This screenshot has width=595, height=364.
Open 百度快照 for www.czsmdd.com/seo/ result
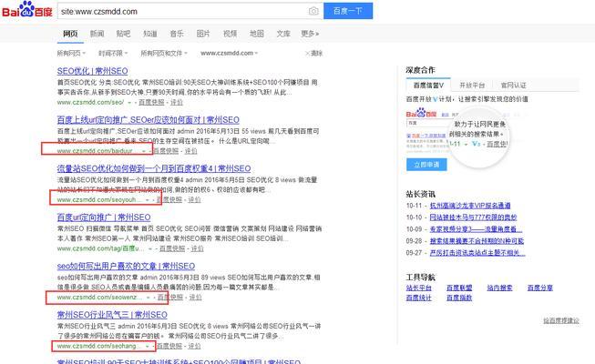coord(151,102)
